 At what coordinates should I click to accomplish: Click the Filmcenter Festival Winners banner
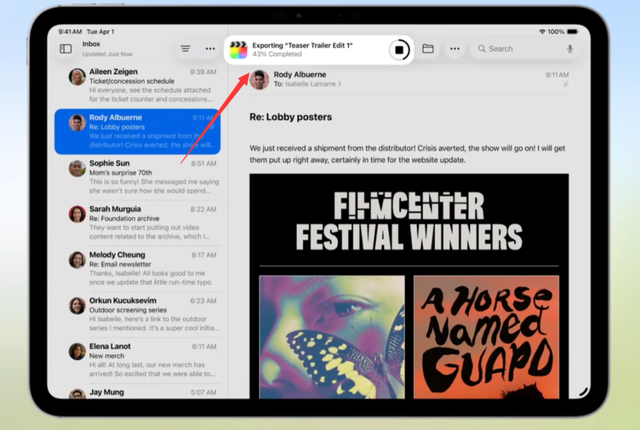(409, 221)
